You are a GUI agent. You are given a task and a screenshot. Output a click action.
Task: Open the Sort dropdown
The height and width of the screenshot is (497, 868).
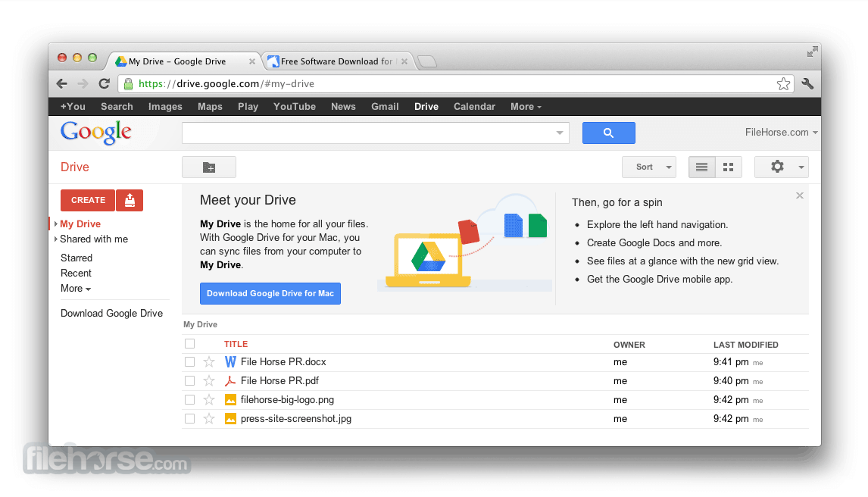(649, 167)
